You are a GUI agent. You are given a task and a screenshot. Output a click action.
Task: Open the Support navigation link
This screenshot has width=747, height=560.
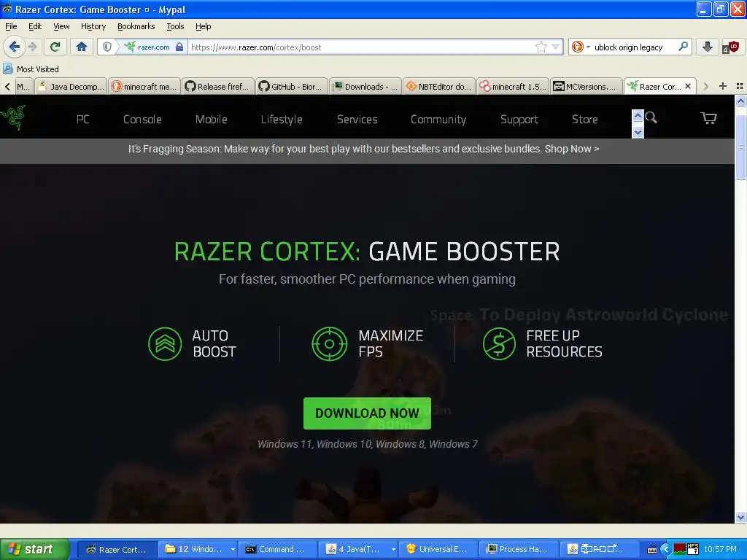pyautogui.click(x=519, y=120)
